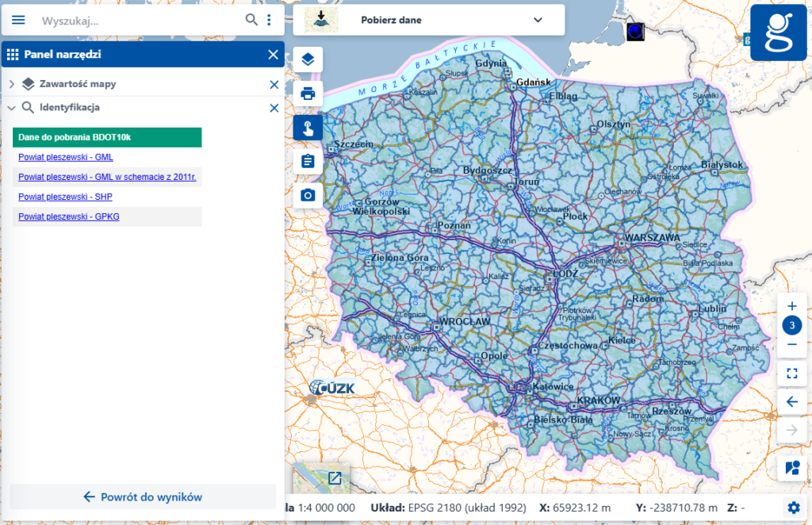
Task: Collapse the Identyfikacja section
Action: pos(13,107)
